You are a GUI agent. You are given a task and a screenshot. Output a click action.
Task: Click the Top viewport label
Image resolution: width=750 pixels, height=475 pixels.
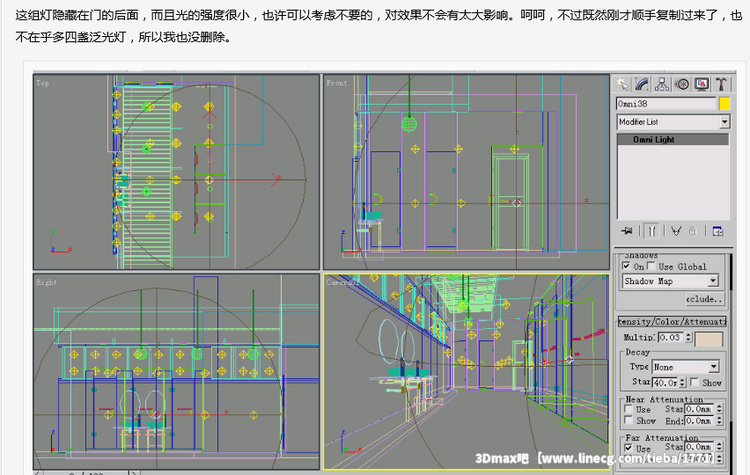click(43, 83)
